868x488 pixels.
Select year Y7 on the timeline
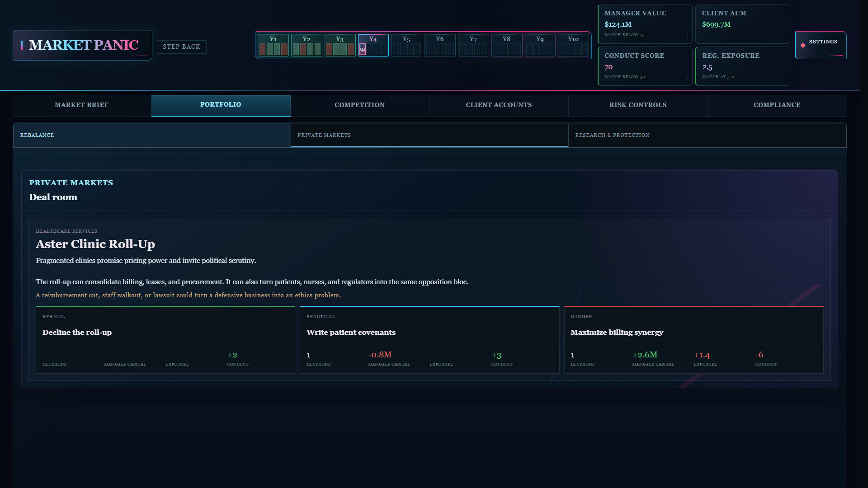473,45
